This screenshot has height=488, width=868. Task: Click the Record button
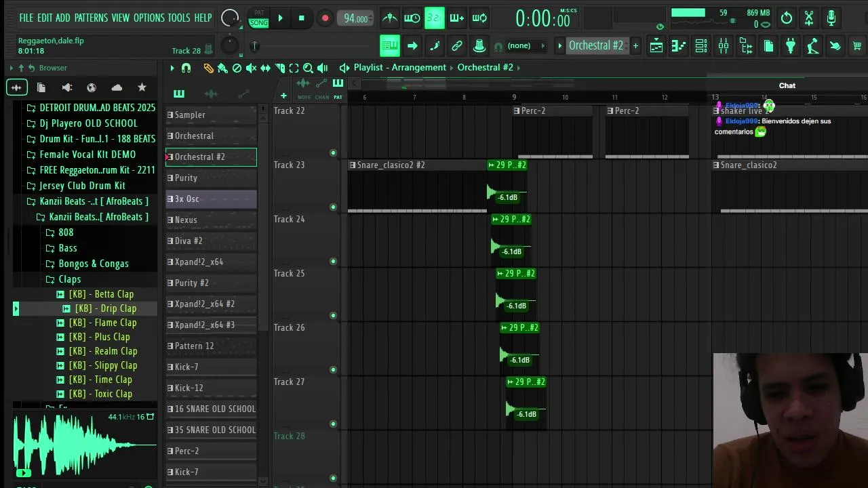click(x=325, y=18)
